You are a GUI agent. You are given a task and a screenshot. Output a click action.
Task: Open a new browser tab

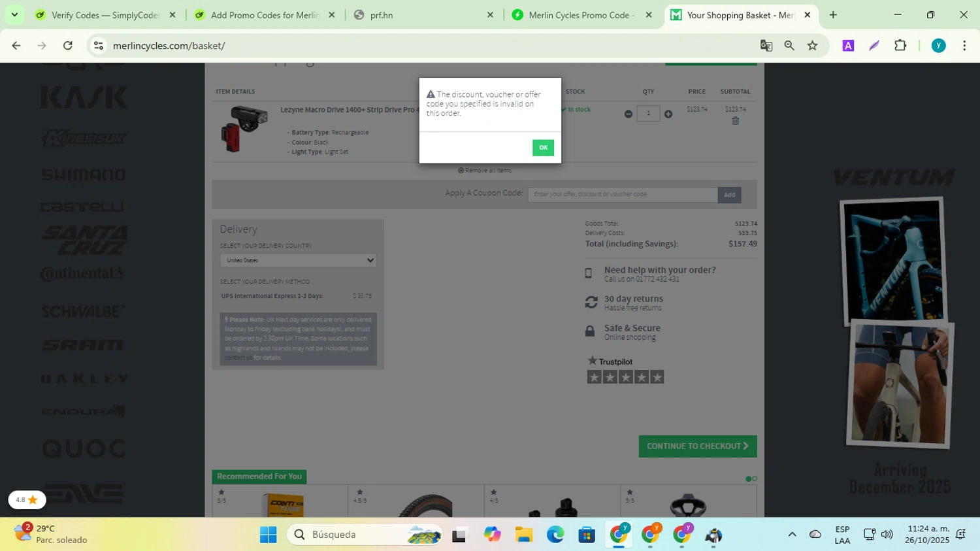[x=833, y=15]
